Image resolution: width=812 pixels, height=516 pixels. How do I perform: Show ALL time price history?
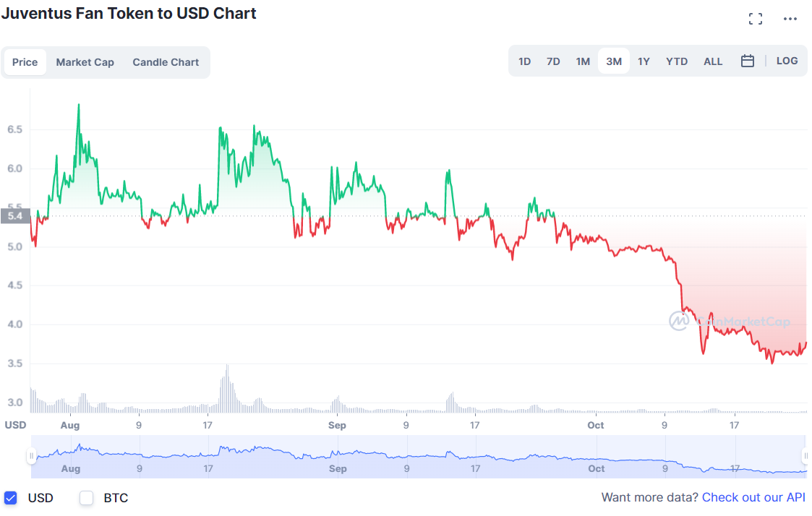click(713, 61)
